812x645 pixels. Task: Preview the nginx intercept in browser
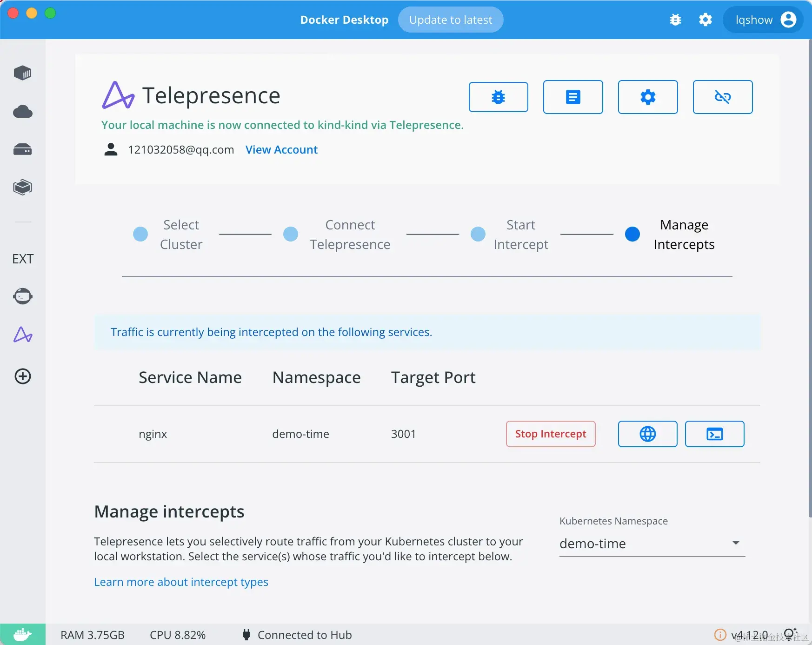click(x=647, y=434)
